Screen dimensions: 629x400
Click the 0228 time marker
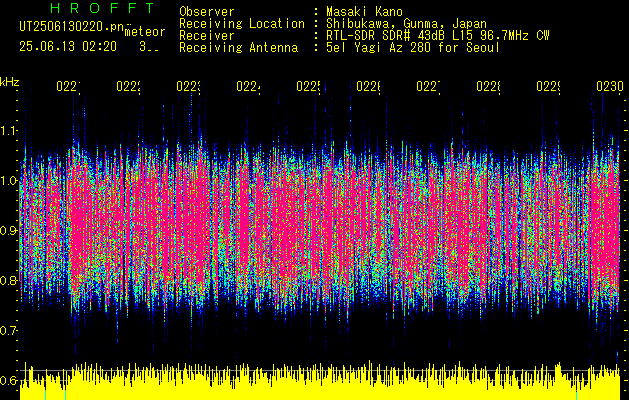(x=489, y=86)
